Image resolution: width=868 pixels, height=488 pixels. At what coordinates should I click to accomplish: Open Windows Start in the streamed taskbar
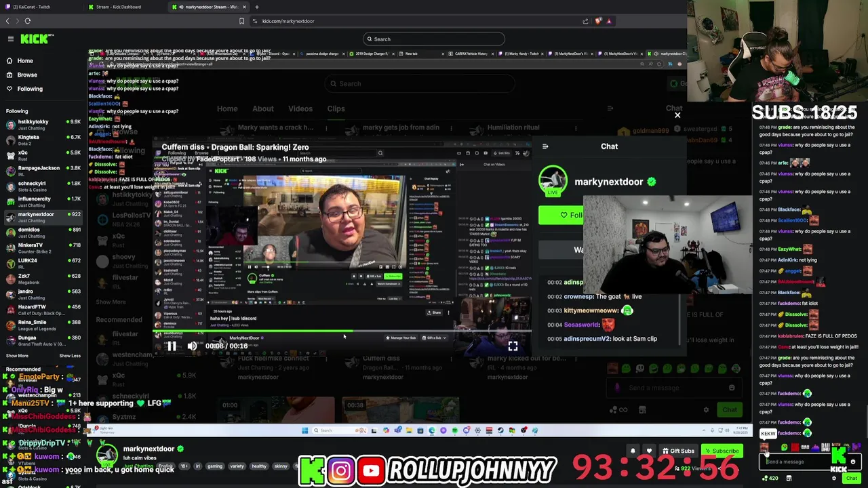click(x=304, y=430)
